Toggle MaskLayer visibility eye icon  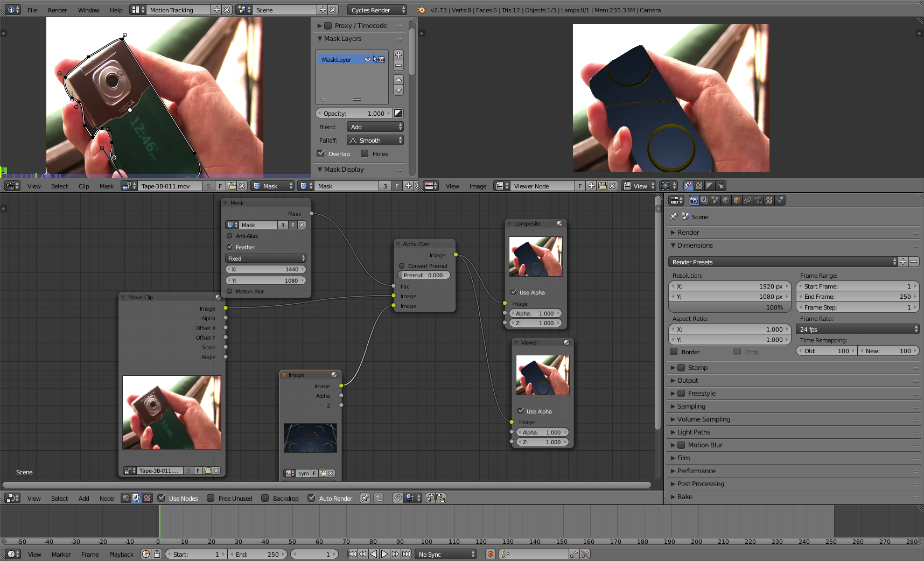click(x=368, y=59)
